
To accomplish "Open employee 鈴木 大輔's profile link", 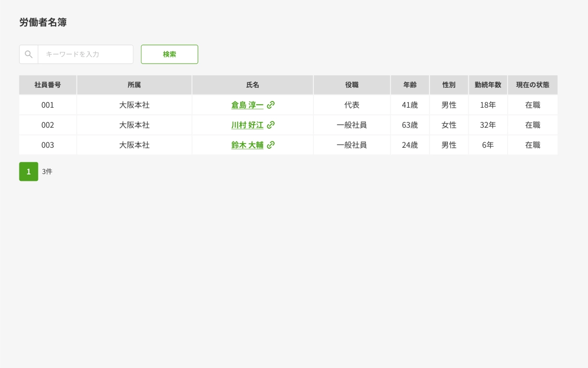I will click(247, 145).
